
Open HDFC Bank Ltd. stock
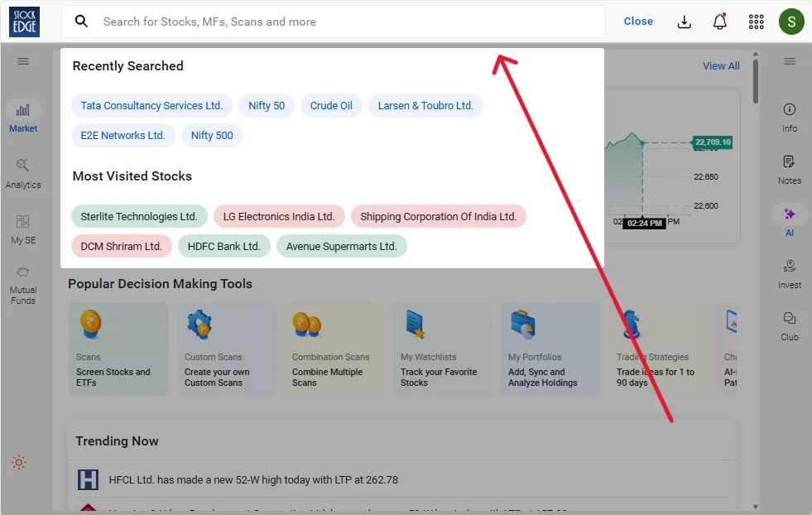pyautogui.click(x=223, y=246)
